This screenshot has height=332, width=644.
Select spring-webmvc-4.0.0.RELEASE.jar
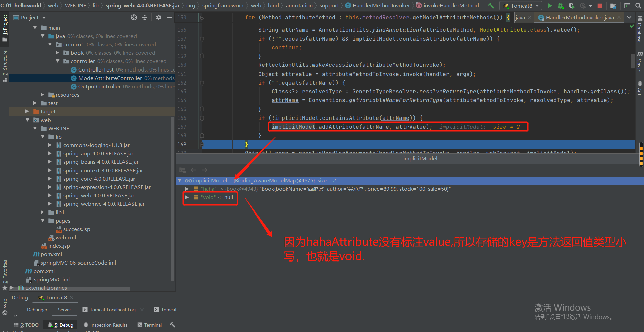tap(104, 204)
